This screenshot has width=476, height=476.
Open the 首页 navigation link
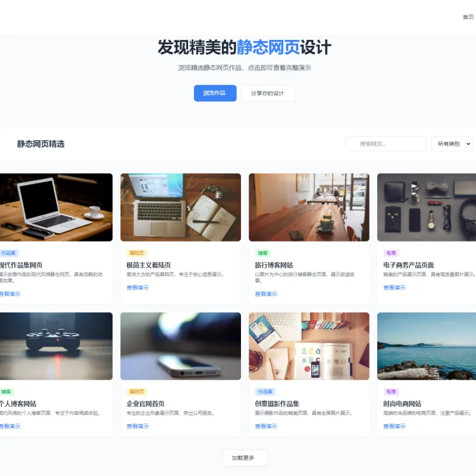(469, 17)
